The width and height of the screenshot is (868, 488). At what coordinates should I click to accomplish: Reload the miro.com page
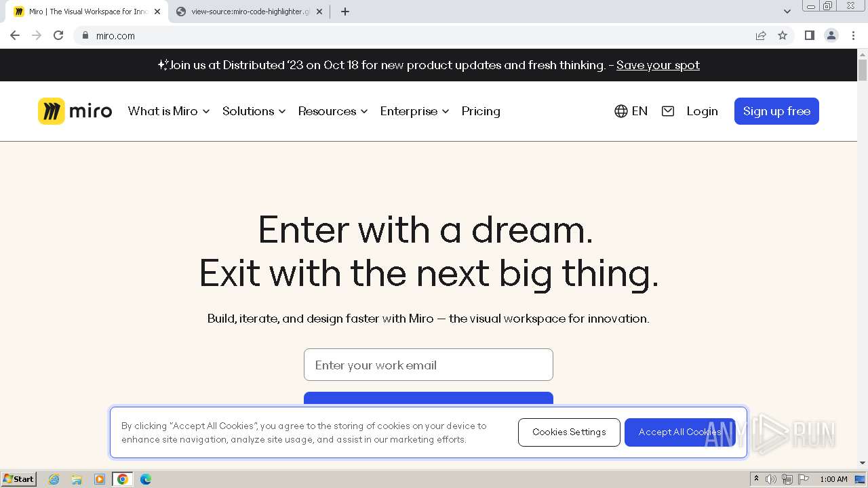[58, 35]
